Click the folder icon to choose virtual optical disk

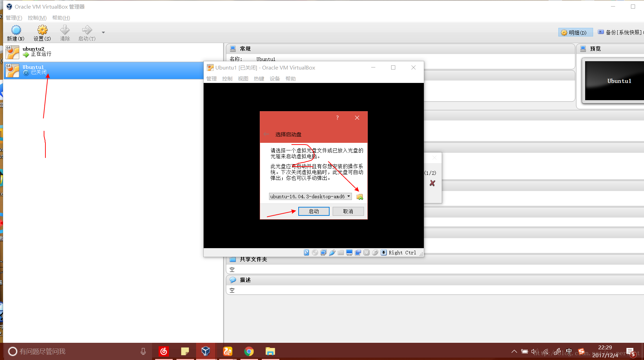(359, 197)
